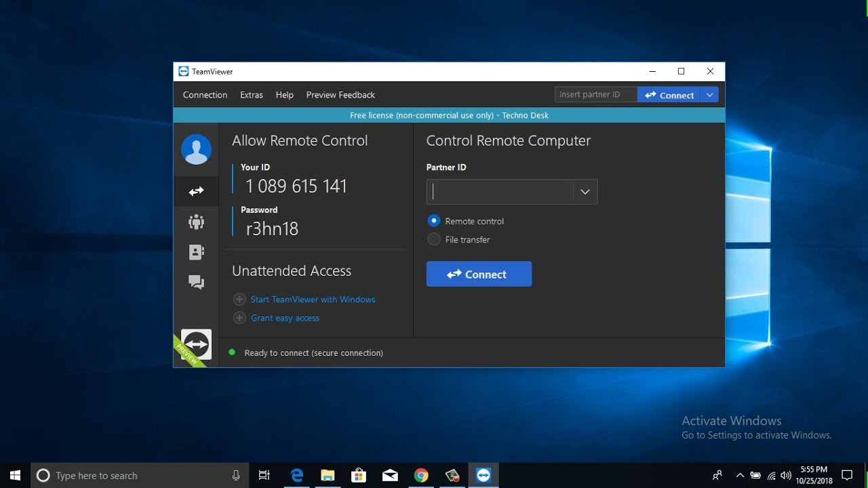This screenshot has height=488, width=868.
Task: Select the Remote Control arrows sidebar tab
Action: click(196, 192)
